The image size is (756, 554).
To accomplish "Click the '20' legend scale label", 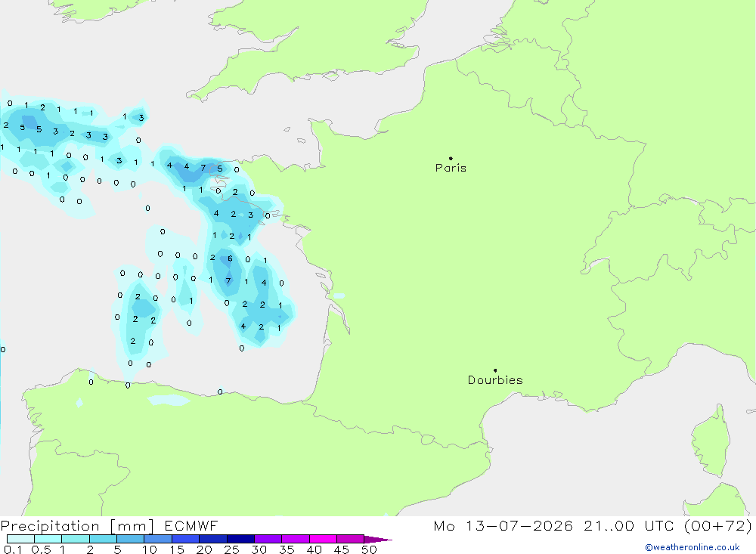I will [204, 549].
